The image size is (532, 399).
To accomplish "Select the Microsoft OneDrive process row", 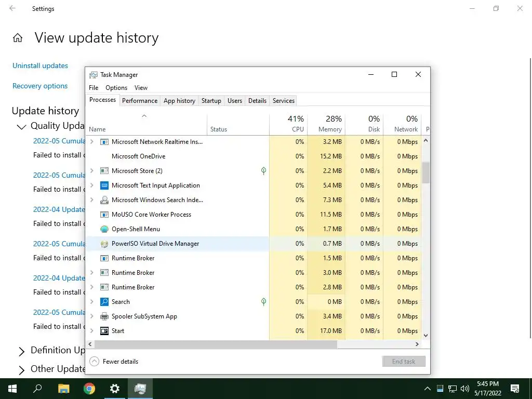I will click(x=254, y=156).
